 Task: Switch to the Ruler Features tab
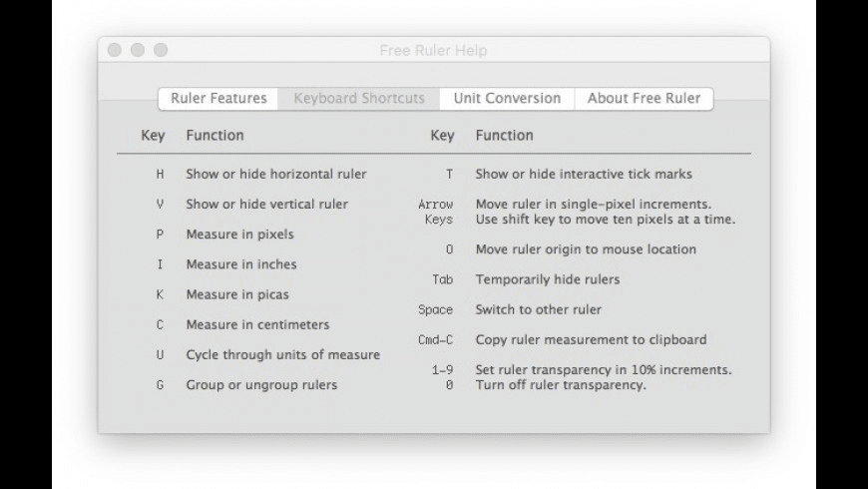pyautogui.click(x=218, y=99)
